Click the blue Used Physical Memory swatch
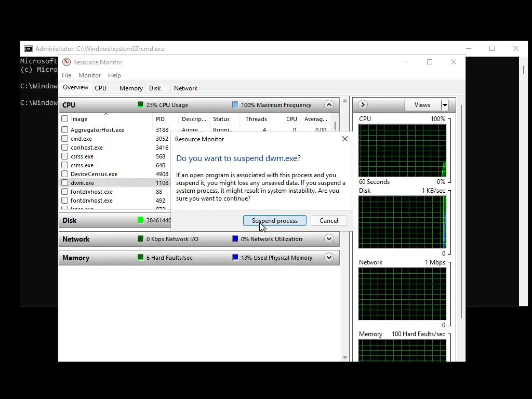Viewport: 532px width, 399px height. tap(235, 258)
